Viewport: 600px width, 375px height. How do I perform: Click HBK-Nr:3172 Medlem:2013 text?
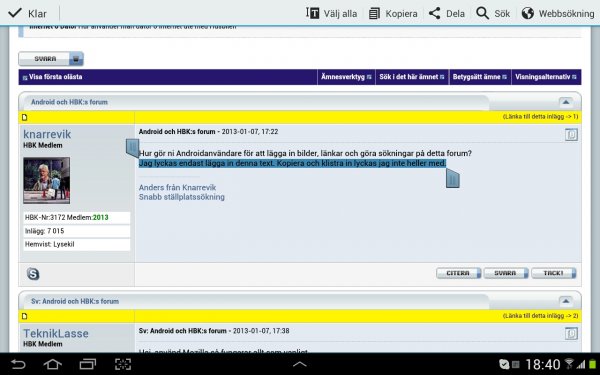[x=67, y=217]
